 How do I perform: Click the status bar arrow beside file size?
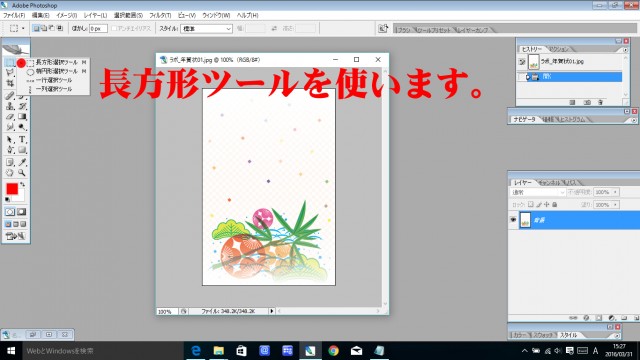point(271,311)
